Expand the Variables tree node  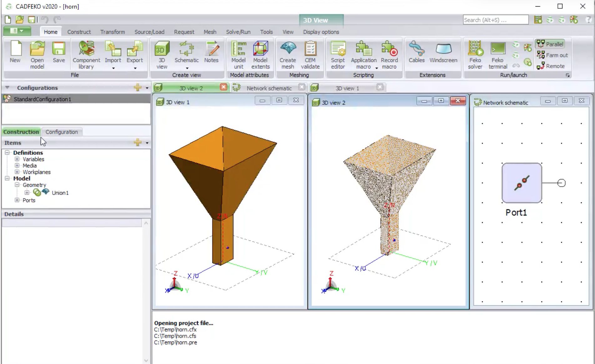pyautogui.click(x=17, y=159)
